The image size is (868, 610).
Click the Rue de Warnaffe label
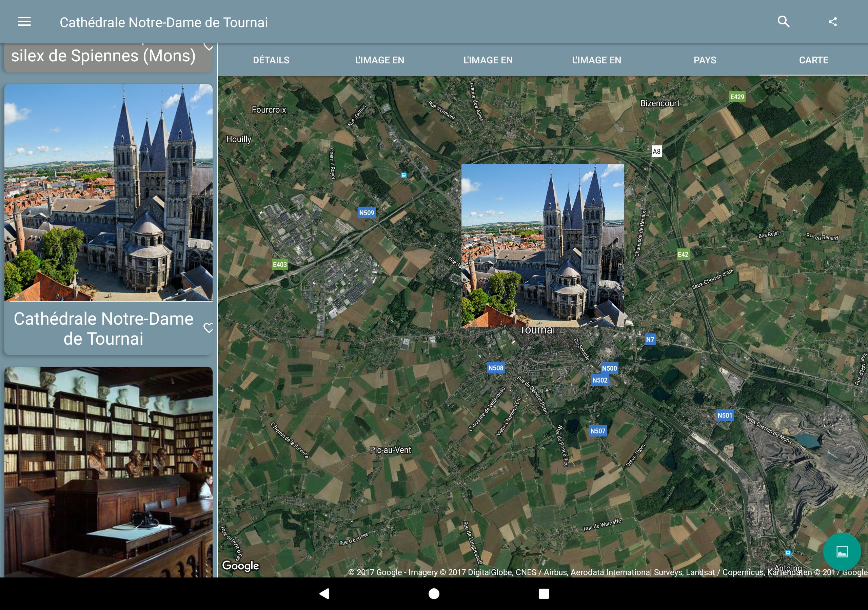tap(602, 525)
